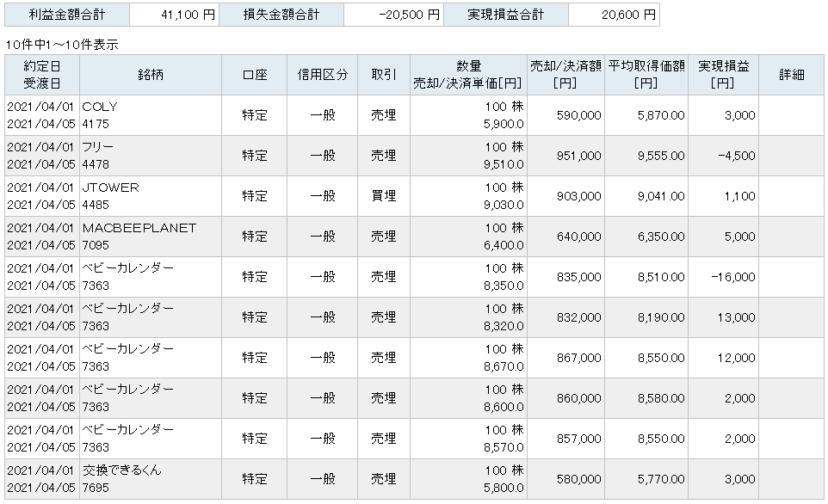The height and width of the screenshot is (504, 828).
Task: Click the settlement amount 860,000
Action: 578,398
